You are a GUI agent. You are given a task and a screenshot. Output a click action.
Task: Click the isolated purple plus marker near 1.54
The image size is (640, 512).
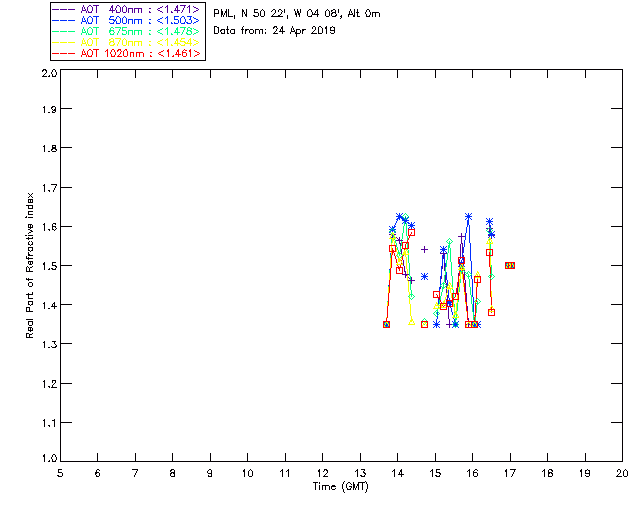pyautogui.click(x=424, y=249)
